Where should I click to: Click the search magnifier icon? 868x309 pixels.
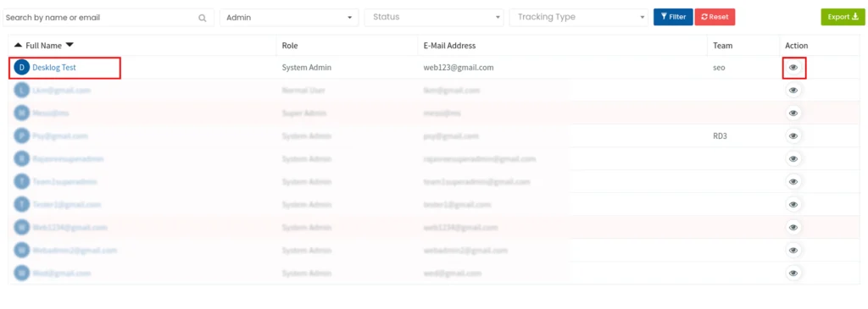[203, 18]
